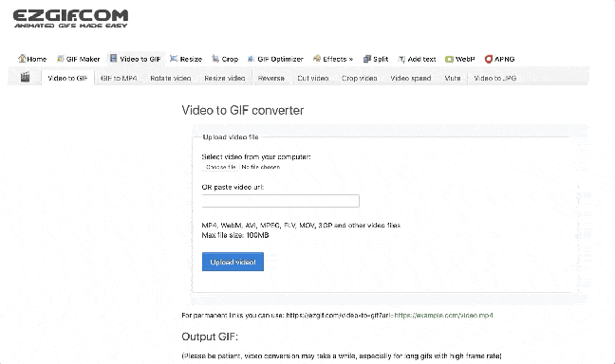Select the Video to GIF tab

(67, 78)
